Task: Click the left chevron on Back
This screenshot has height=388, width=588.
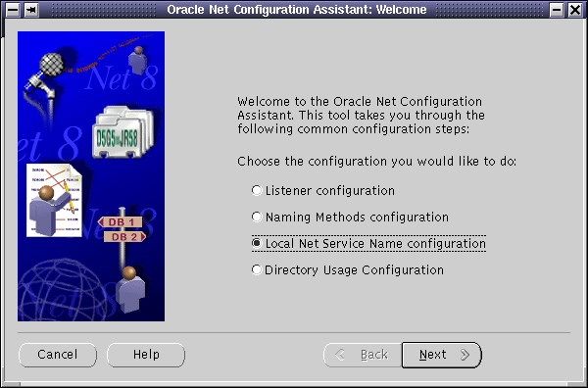Action: coord(339,355)
